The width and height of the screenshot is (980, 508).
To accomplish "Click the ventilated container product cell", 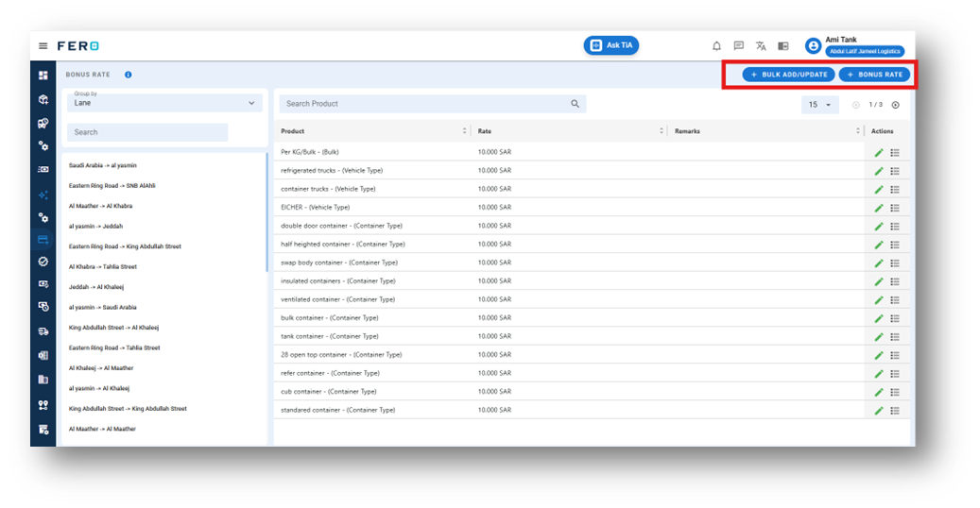I will (x=338, y=299).
